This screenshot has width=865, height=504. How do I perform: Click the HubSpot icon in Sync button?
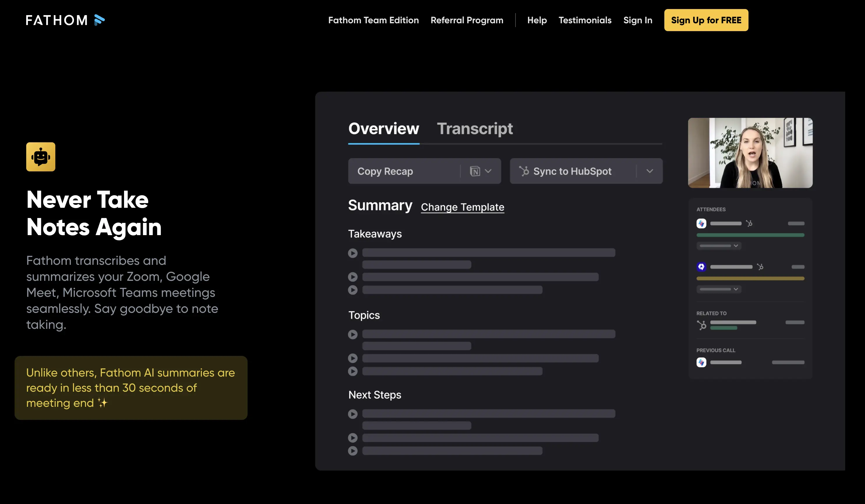click(524, 171)
